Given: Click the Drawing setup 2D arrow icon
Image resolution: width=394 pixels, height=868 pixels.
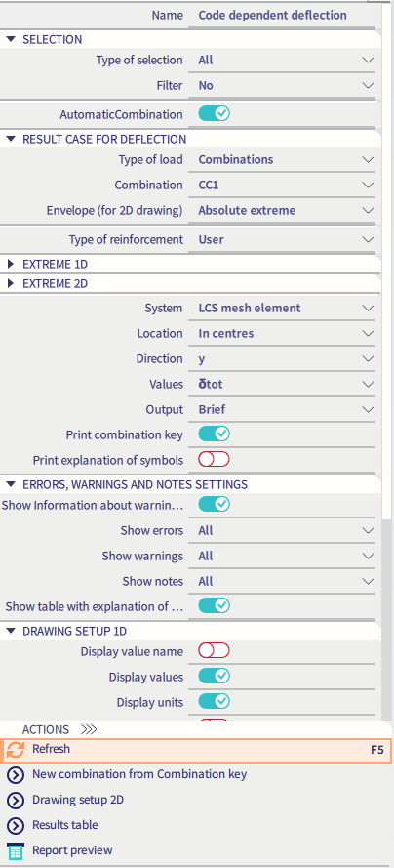Looking at the screenshot, I should [16, 800].
